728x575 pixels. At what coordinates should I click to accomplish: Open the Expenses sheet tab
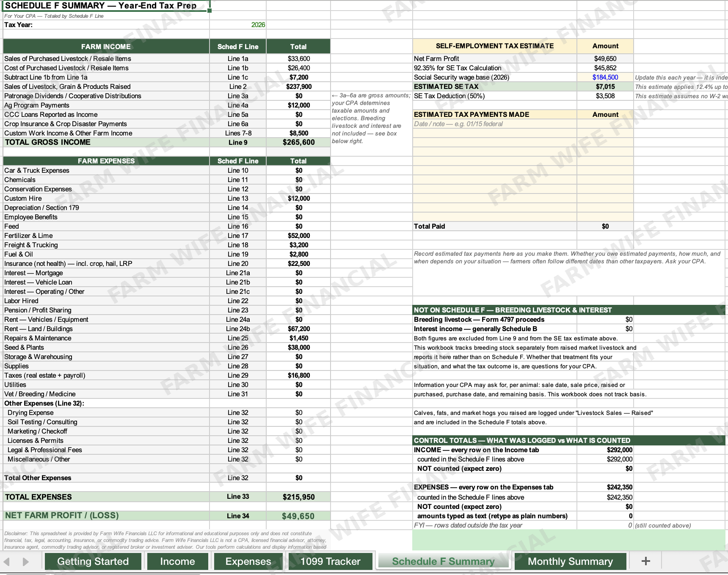pos(248,561)
